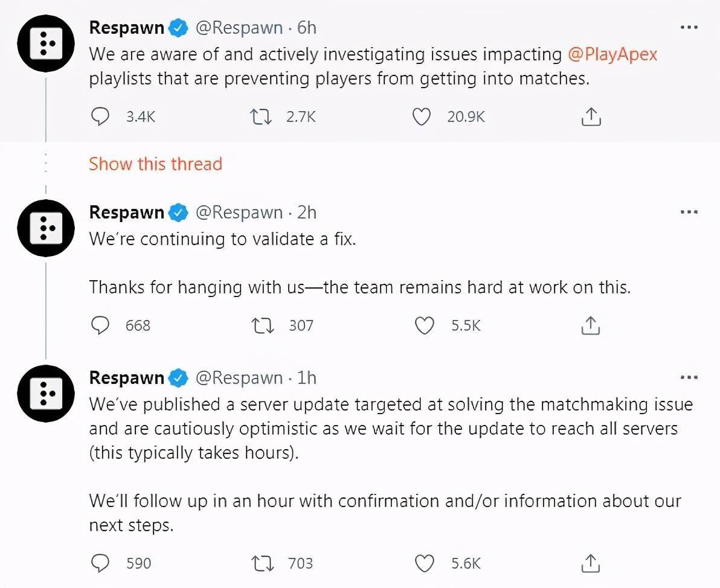The width and height of the screenshot is (720, 588).
Task: Open the 6h timestamp of first tweet
Action: click(307, 28)
